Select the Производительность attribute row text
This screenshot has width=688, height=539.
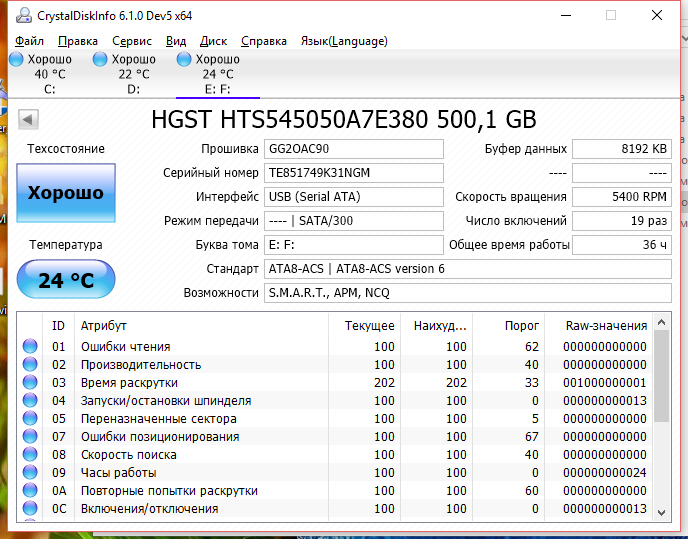[x=141, y=365]
